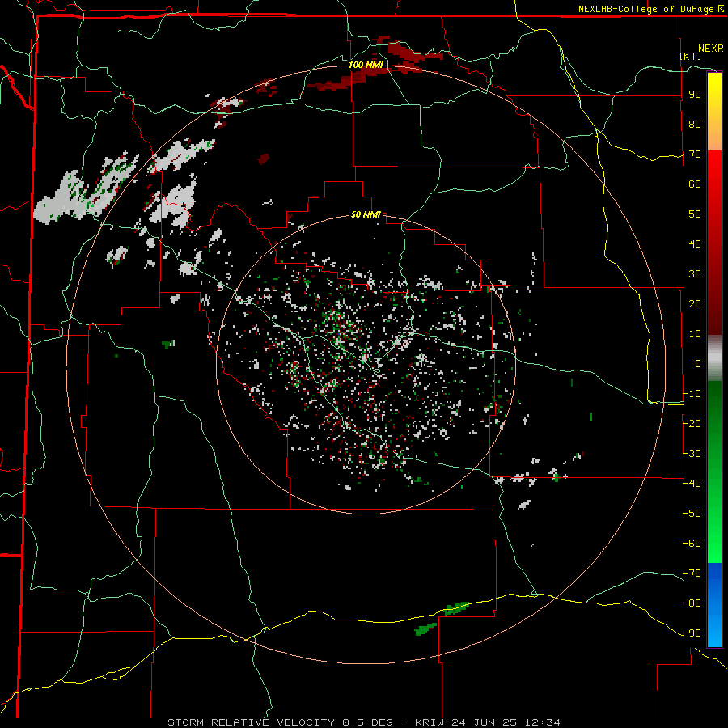Select the 60 value on velocity scale
The image size is (728, 728).
tap(695, 184)
